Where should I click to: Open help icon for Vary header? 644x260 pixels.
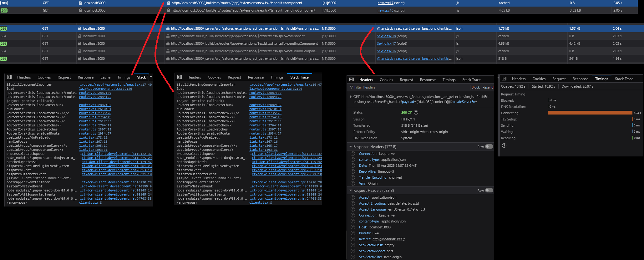(353, 183)
